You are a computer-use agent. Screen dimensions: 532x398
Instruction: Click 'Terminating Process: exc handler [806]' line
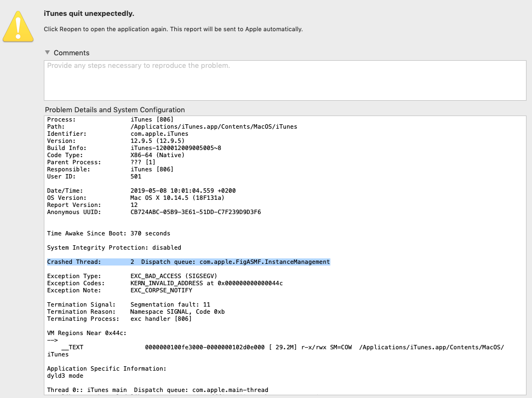click(119, 319)
